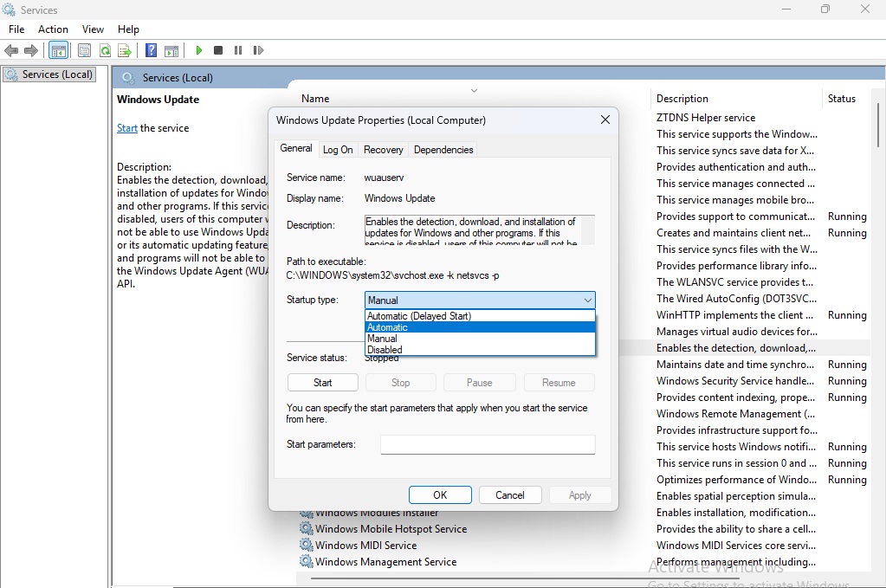This screenshot has height=588, width=886.
Task: Choose Automatic (Delayed Start) startup option
Action: click(481, 316)
